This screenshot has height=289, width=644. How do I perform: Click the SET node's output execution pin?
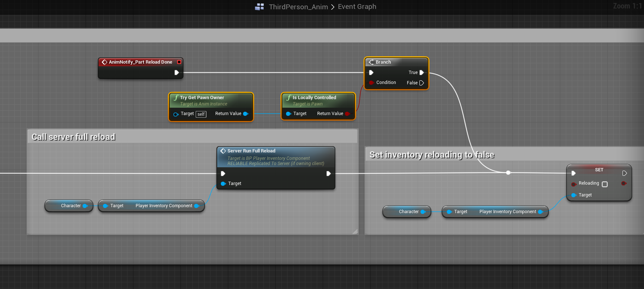[624, 173]
